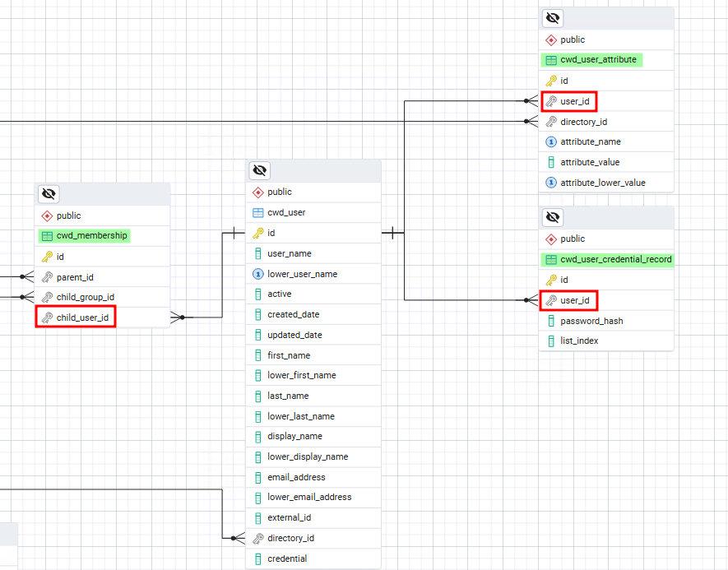The width and height of the screenshot is (728, 570).
Task: Click table icon beside cwd_user_credential_record
Action: tap(550, 259)
